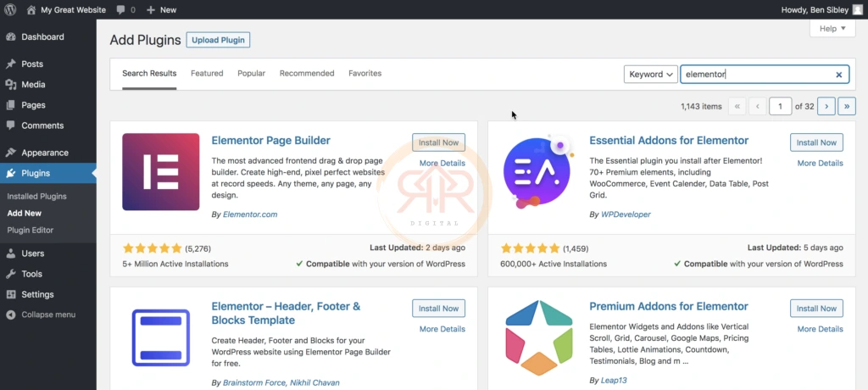This screenshot has height=390, width=868.
Task: Open the New content menu
Action: tap(161, 10)
